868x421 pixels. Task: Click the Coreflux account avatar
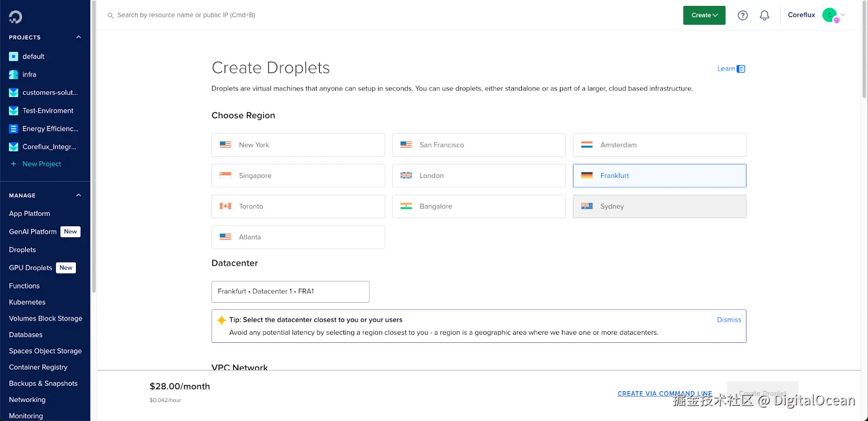(829, 15)
